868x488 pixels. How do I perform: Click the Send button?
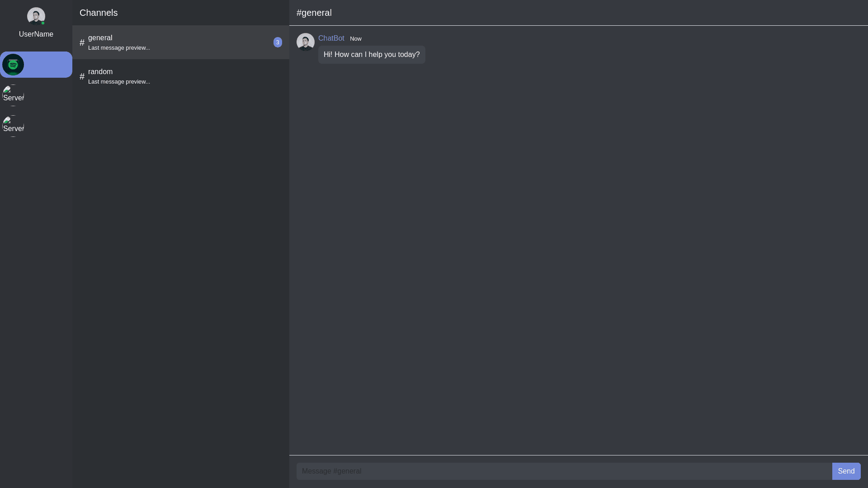pyautogui.click(x=846, y=471)
